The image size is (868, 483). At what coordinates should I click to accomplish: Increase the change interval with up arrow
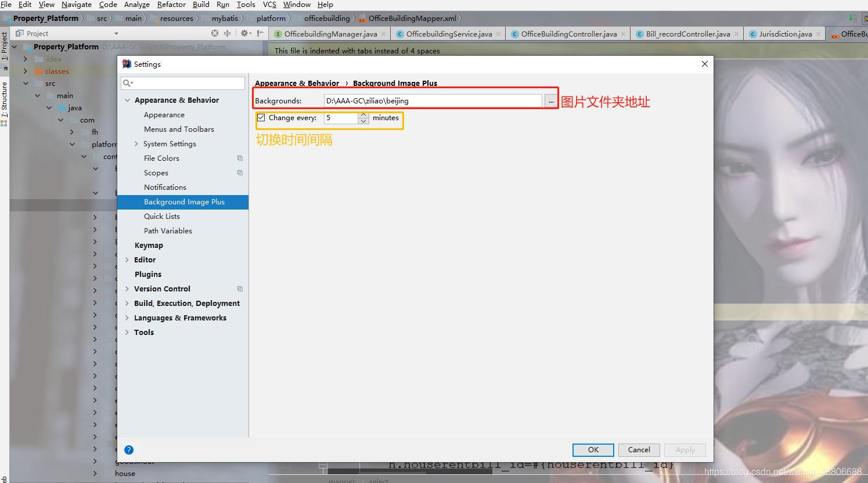pyautogui.click(x=363, y=114)
